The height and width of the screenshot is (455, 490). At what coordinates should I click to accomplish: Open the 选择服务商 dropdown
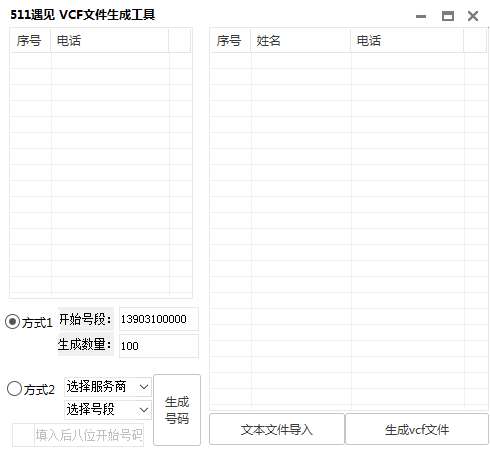pyautogui.click(x=108, y=387)
